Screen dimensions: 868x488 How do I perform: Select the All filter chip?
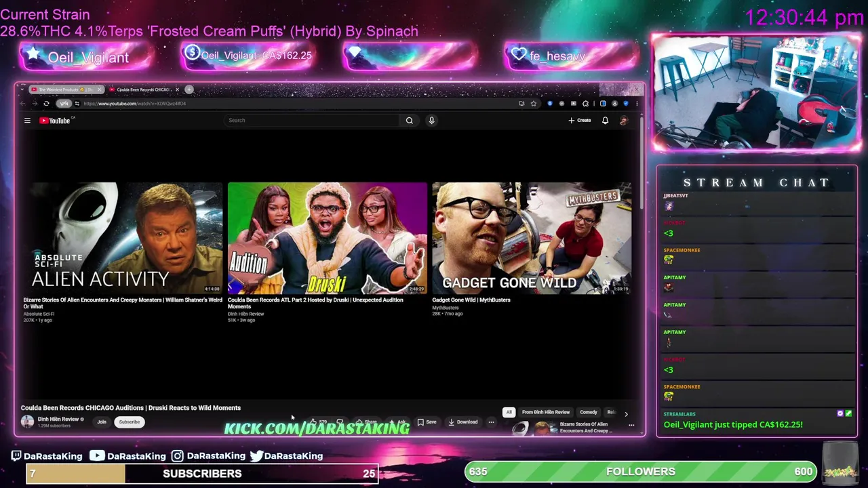pyautogui.click(x=509, y=412)
